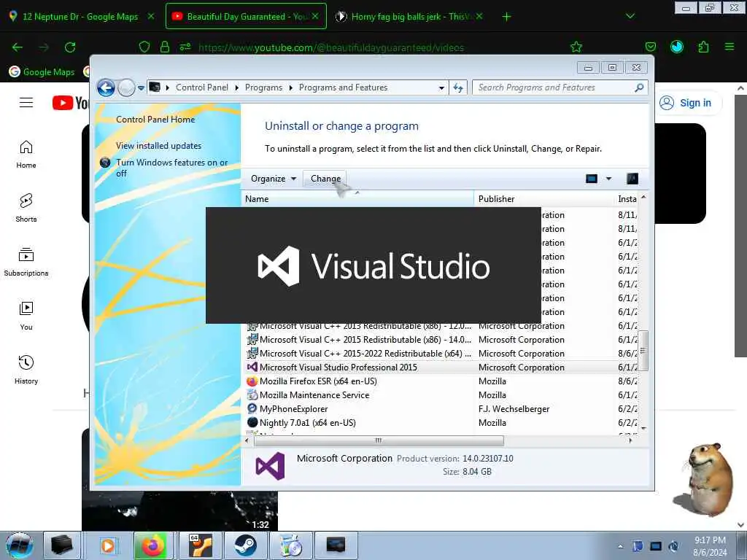
Task: Select Programs in the breadcrumb path
Action: click(263, 87)
